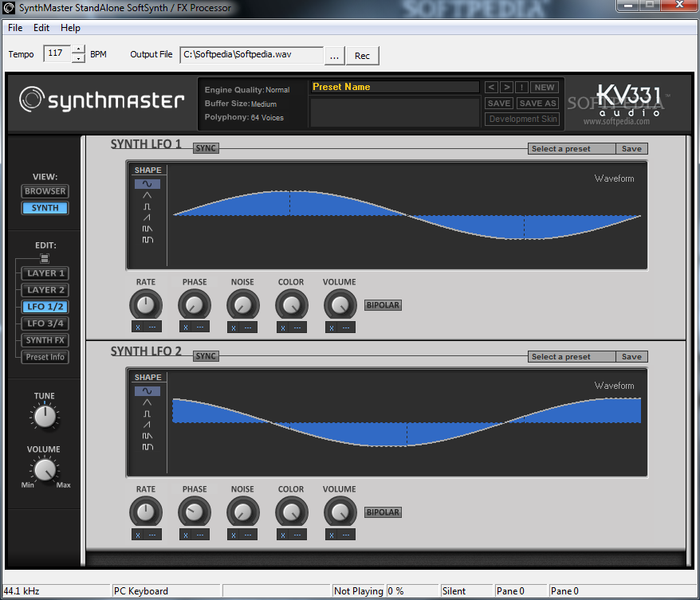Click the SAVE AS preset button
Screen dimensions: 700x600
(537, 103)
